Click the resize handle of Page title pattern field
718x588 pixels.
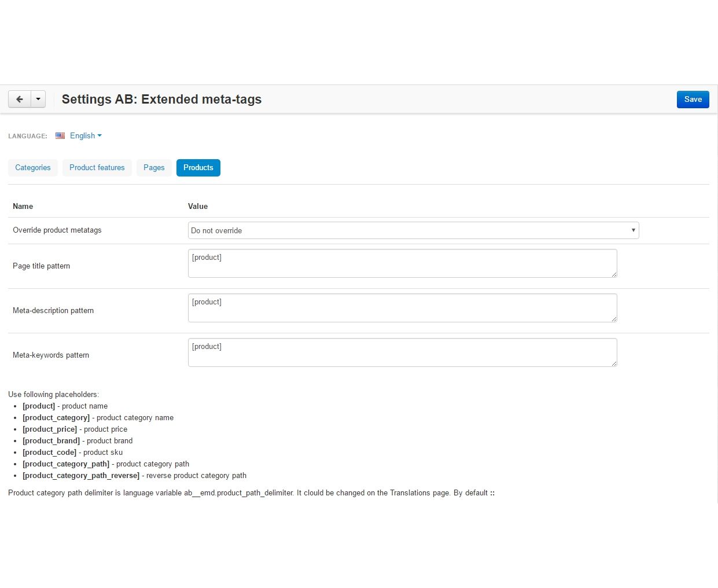click(614, 274)
